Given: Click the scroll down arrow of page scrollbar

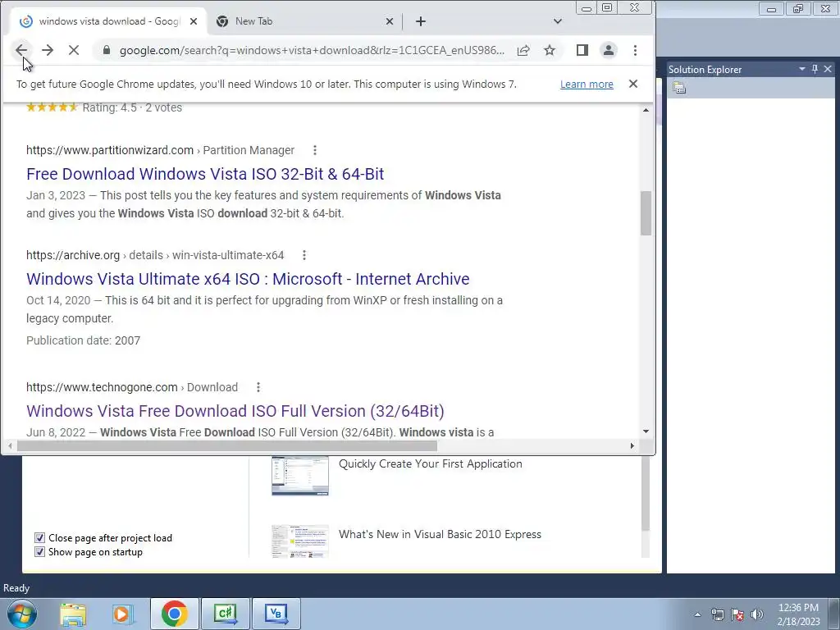Looking at the screenshot, I should (x=646, y=431).
